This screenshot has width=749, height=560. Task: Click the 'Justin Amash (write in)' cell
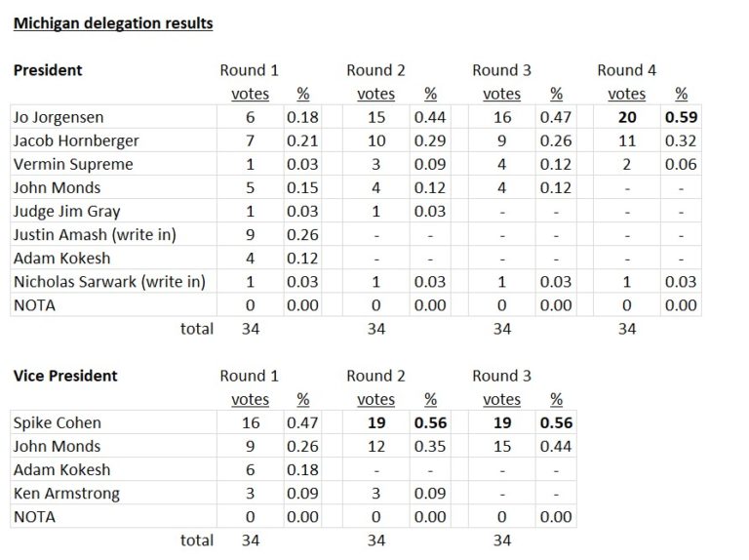95,234
